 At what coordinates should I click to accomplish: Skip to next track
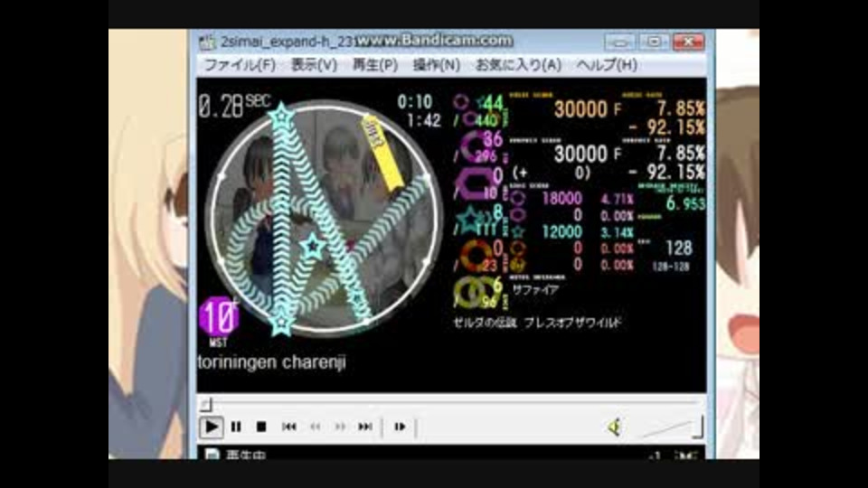[x=364, y=427]
